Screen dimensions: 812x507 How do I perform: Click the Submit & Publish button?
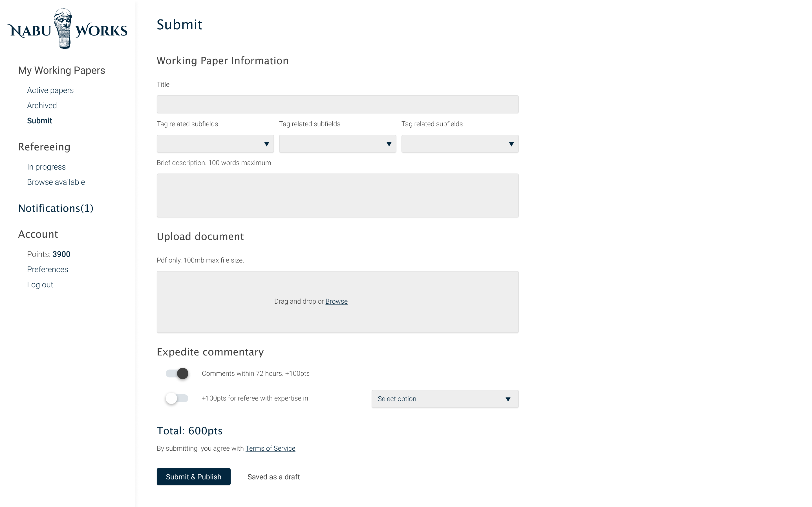coord(194,477)
